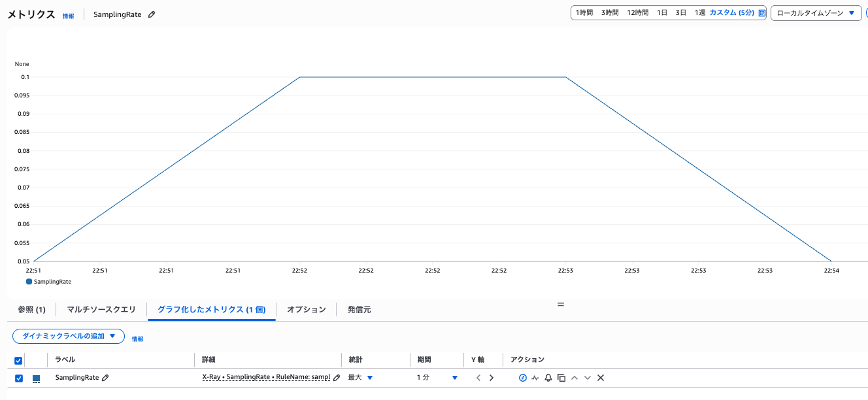Image resolution: width=868 pixels, height=400 pixels.
Task: Select the 3時間 time range
Action: (x=610, y=13)
